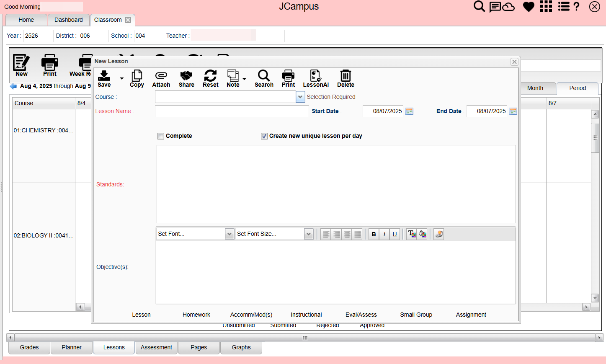Click the Save icon in New Lesson
The image size is (606, 364).
(104, 78)
